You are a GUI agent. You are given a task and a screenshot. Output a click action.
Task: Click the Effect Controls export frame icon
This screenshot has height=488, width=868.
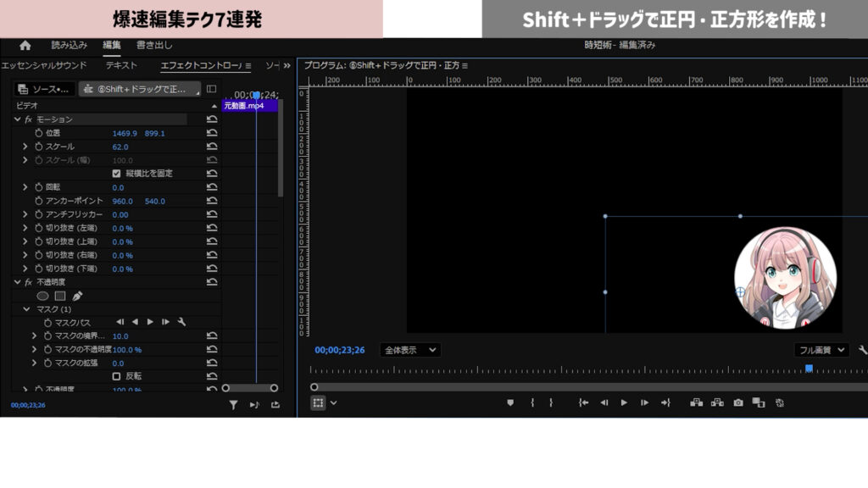coord(275,405)
